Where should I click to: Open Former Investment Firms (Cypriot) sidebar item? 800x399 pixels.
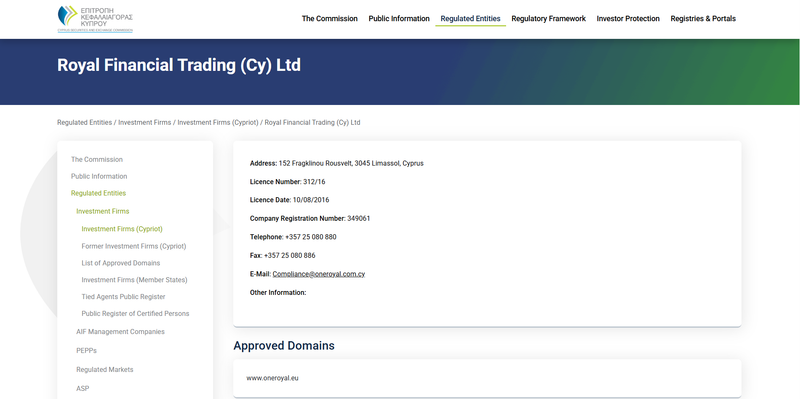click(134, 246)
